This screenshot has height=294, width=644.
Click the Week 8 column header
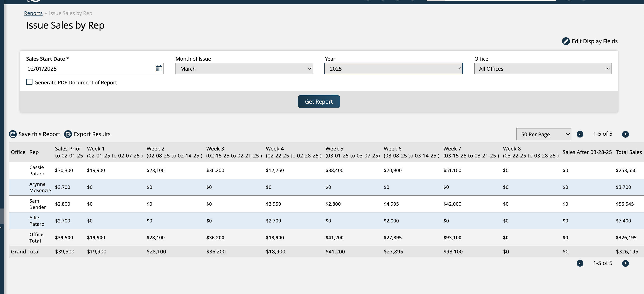(531, 152)
